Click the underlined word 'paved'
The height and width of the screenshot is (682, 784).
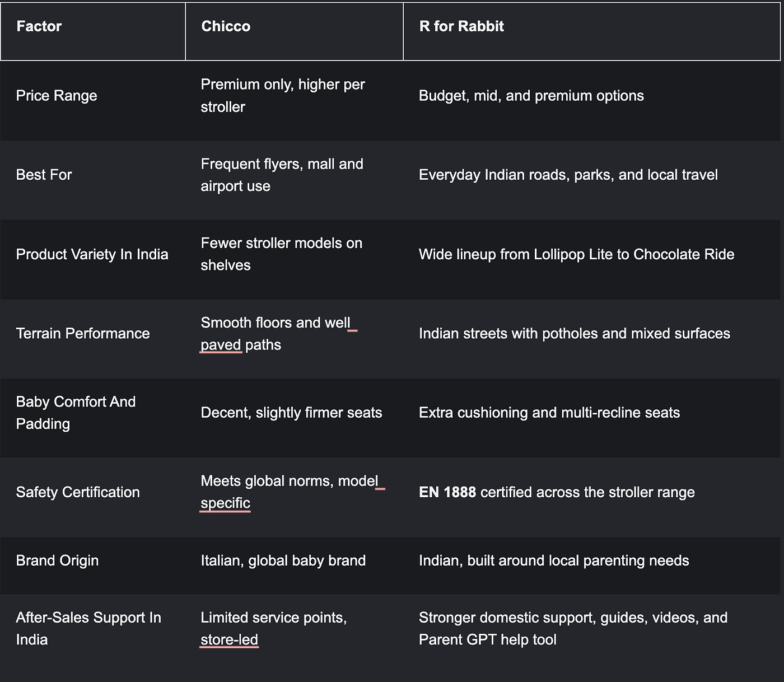[221, 345]
